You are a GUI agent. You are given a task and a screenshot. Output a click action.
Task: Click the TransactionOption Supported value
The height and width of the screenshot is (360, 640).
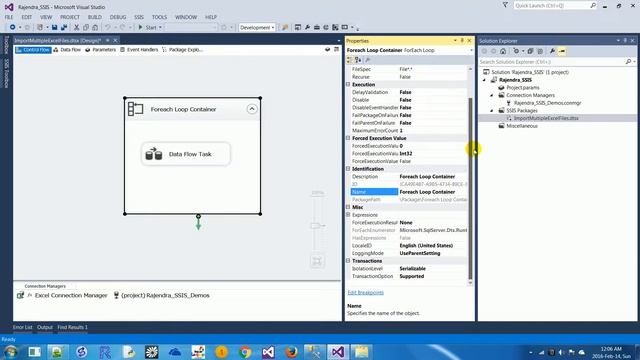point(412,276)
